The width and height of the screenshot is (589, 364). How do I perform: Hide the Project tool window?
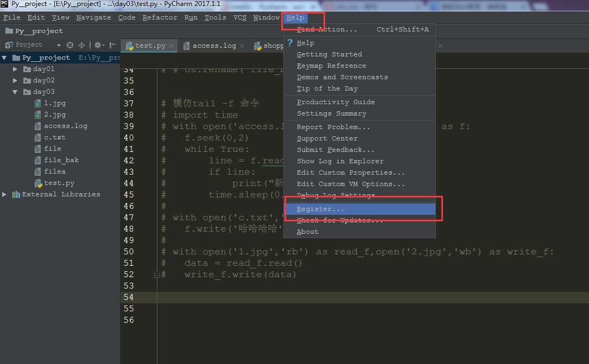tap(112, 45)
